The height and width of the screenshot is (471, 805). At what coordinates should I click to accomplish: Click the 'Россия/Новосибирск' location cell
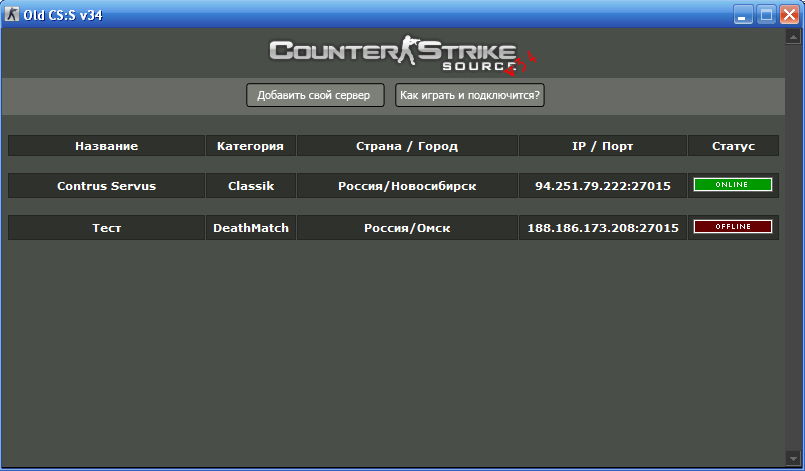[x=407, y=186]
